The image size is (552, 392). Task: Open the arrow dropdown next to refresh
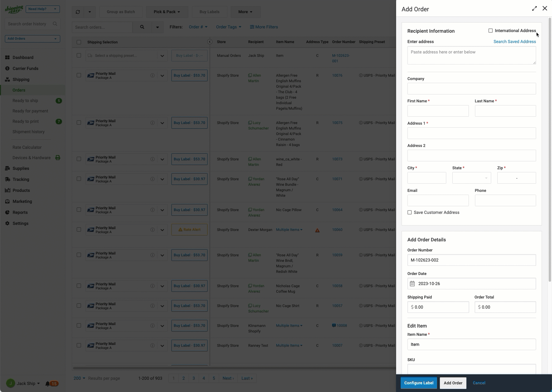pos(90,12)
